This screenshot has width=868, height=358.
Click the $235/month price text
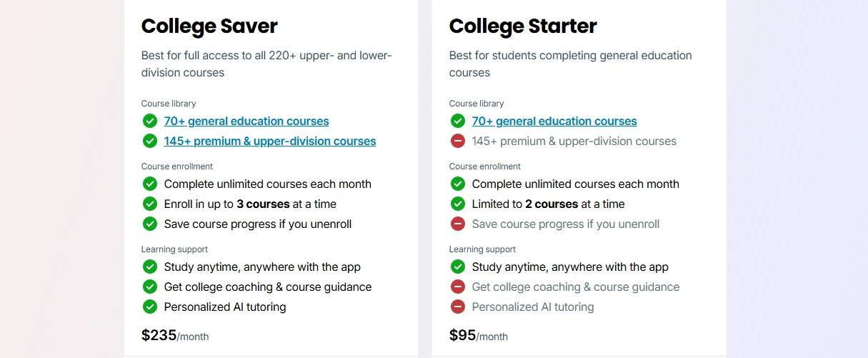174,335
